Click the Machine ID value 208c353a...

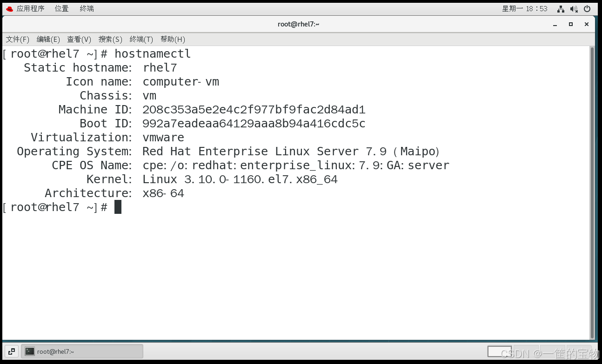(x=254, y=110)
